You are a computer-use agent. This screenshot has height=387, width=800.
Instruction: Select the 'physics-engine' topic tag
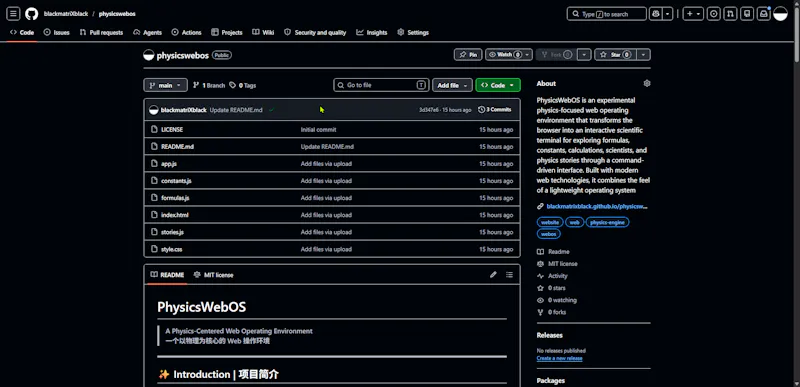pyautogui.click(x=607, y=222)
